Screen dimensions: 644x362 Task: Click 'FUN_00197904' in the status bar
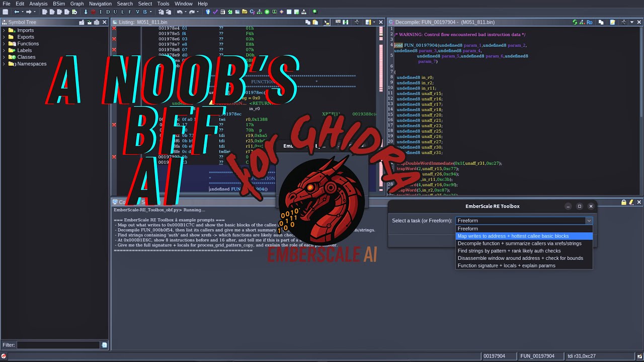point(537,356)
